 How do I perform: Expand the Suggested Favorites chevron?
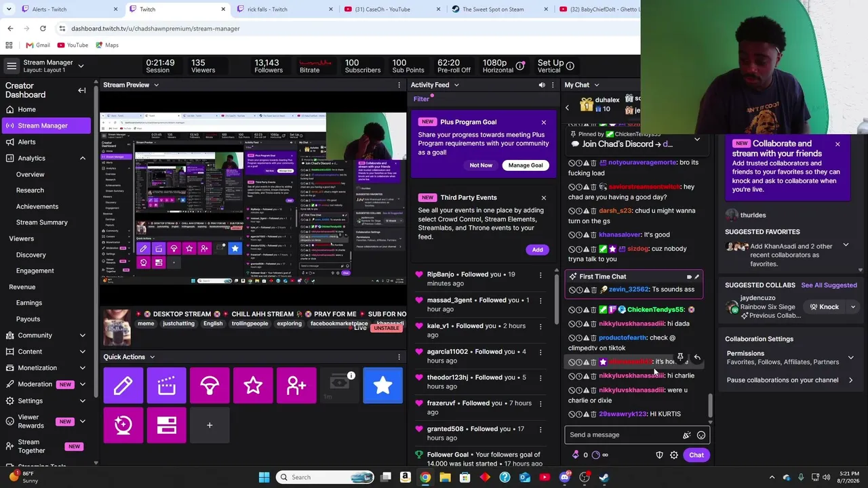coord(846,245)
